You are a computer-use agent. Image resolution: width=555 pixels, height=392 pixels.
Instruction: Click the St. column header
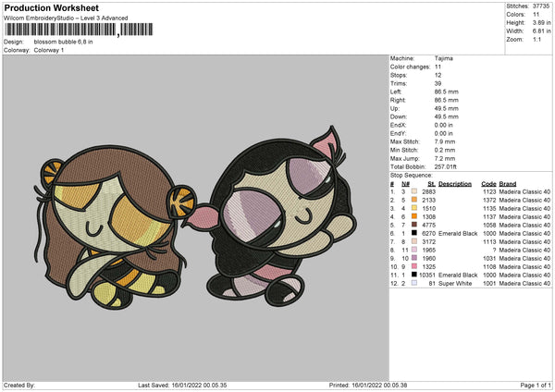(x=431, y=184)
